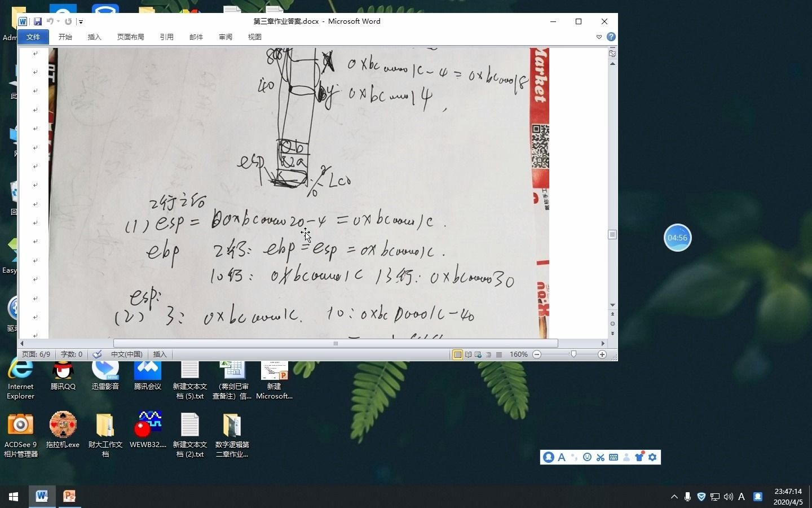Click PowerPoint icon in the taskbar
This screenshot has height=508, width=812.
coord(69,496)
